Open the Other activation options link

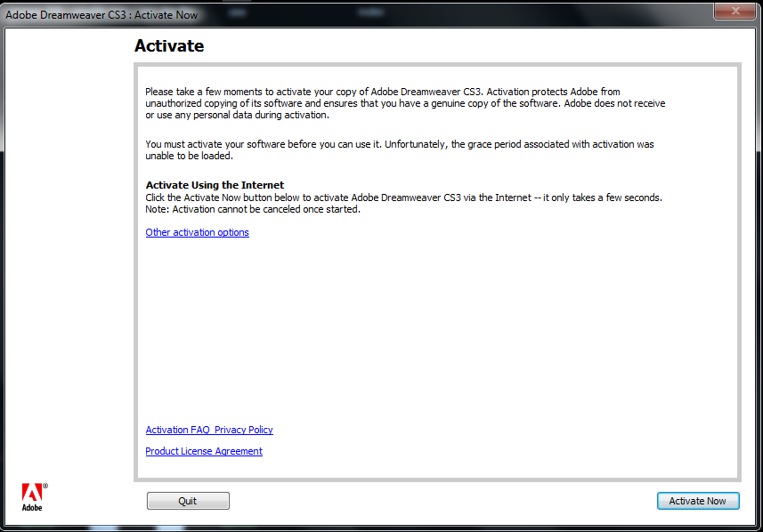pyautogui.click(x=197, y=232)
